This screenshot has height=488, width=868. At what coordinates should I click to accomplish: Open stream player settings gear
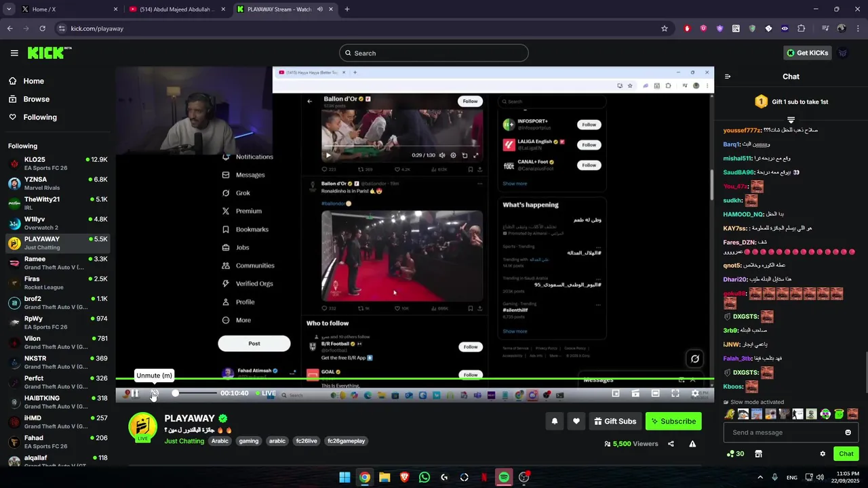[695, 393]
